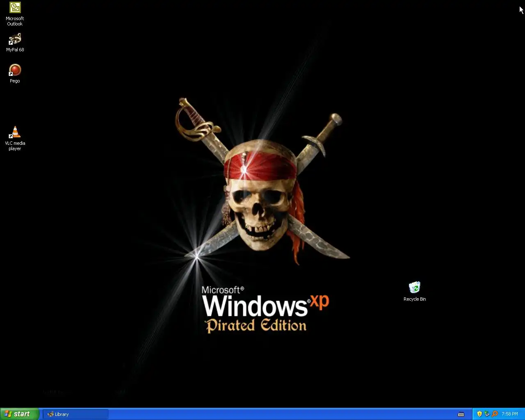Select the MyPal 68 desktop shortcut
Viewport: 525px width, 420px height.
point(15,42)
